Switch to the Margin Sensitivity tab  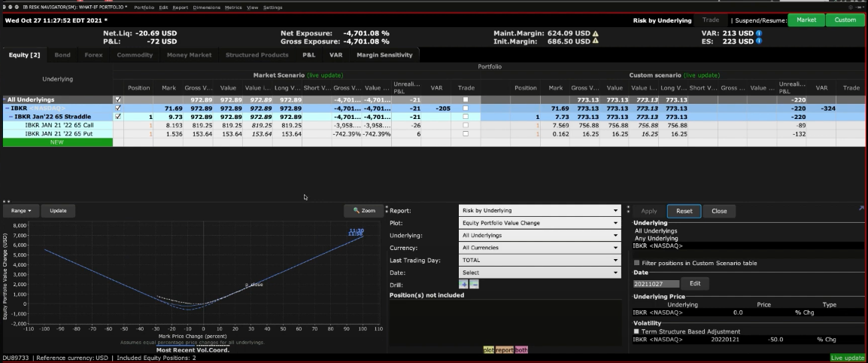384,55
